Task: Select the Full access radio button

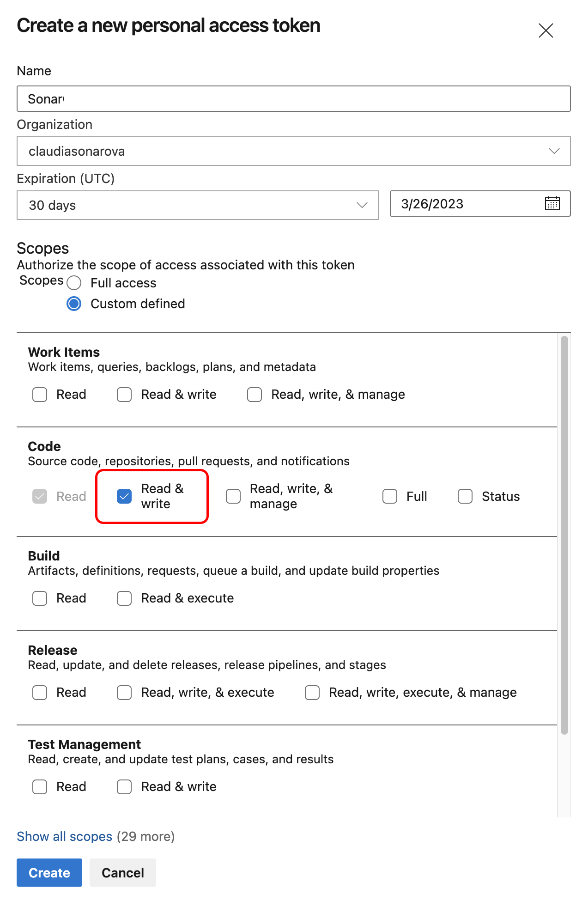Action: [74, 283]
